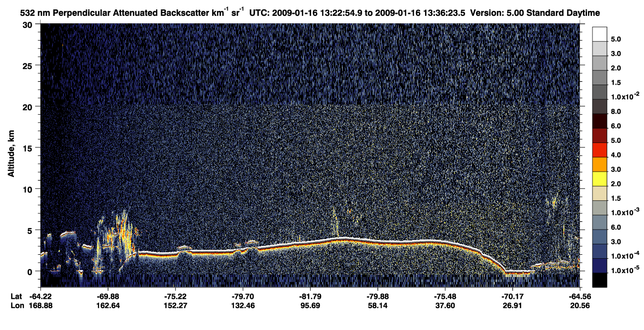
Task: Click the '1.0x10-5' colorbar label
Action: point(626,270)
